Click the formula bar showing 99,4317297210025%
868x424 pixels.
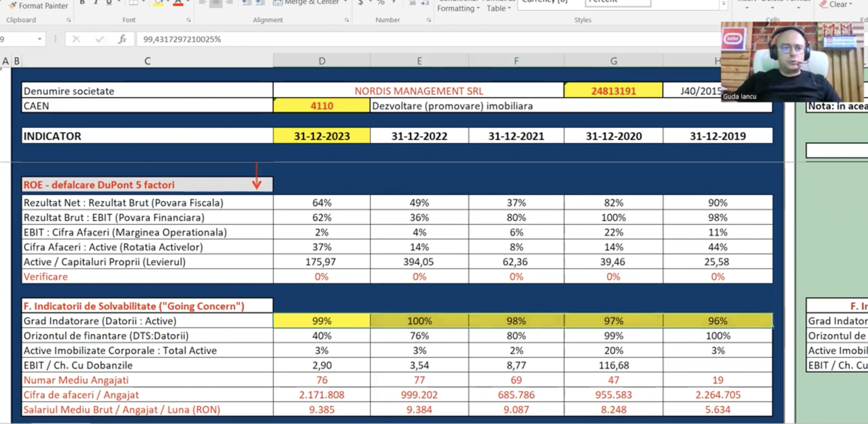[428, 39]
